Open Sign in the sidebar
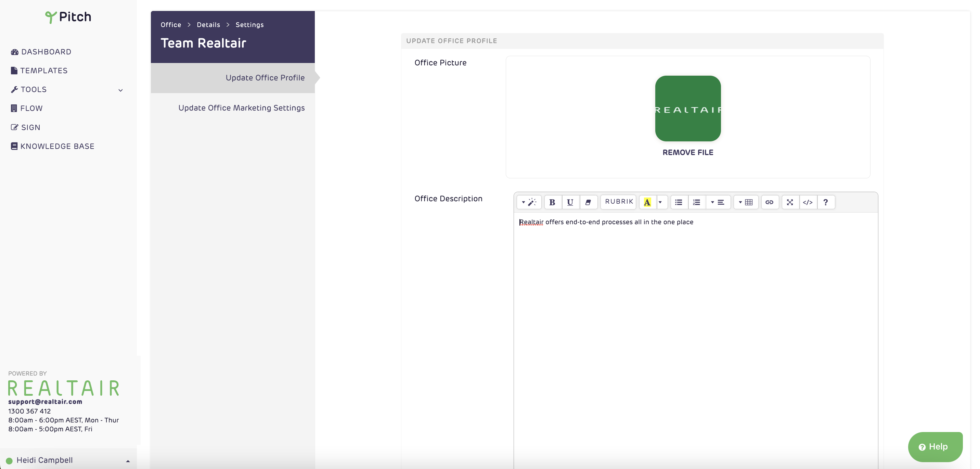This screenshot has height=469, width=980. click(25, 128)
